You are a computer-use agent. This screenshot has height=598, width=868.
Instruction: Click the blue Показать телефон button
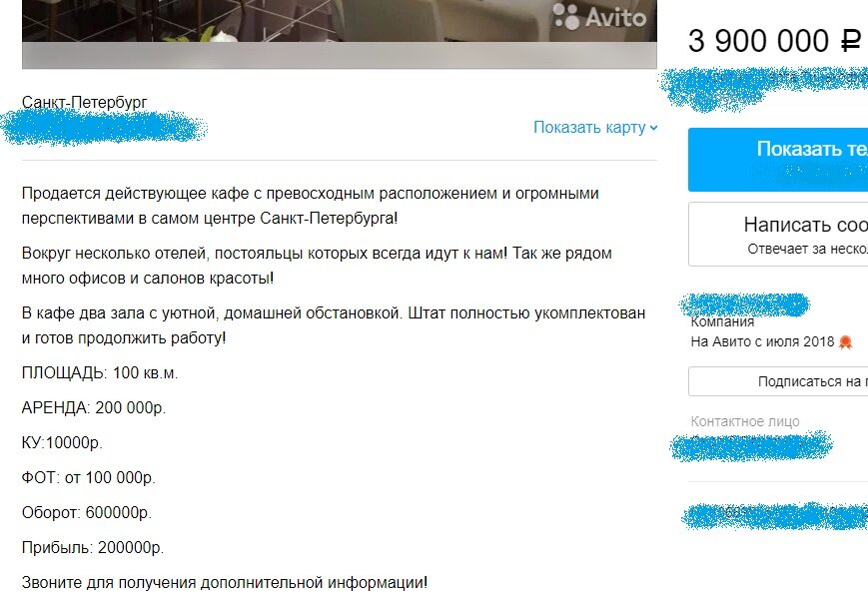click(x=778, y=160)
